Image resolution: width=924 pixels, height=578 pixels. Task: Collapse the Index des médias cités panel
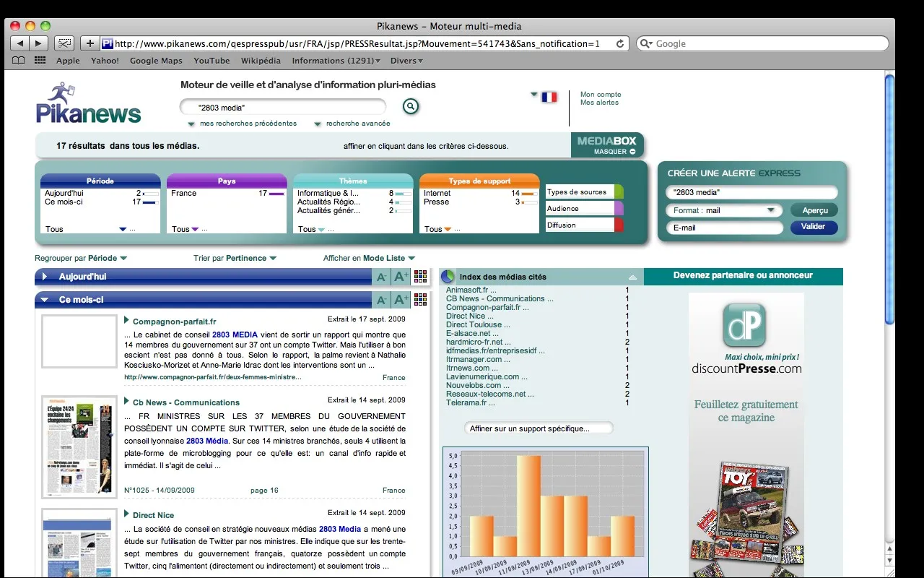coord(632,277)
